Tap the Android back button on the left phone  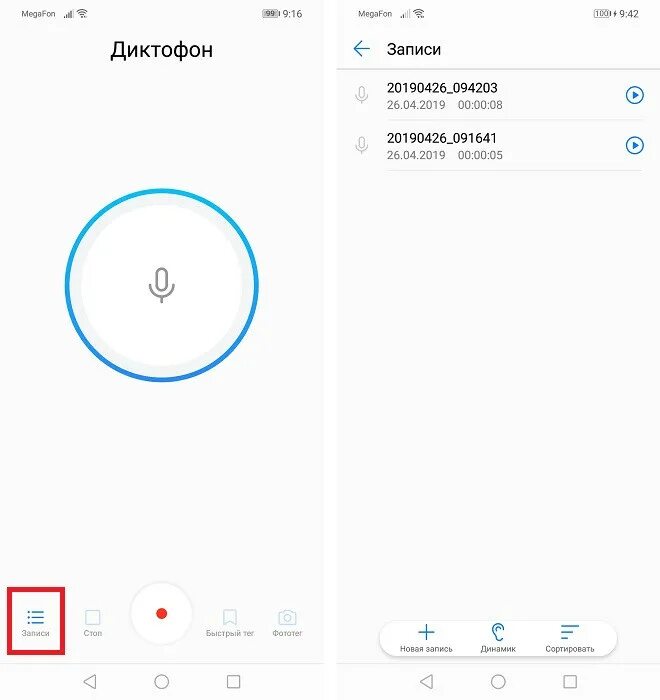click(x=90, y=682)
